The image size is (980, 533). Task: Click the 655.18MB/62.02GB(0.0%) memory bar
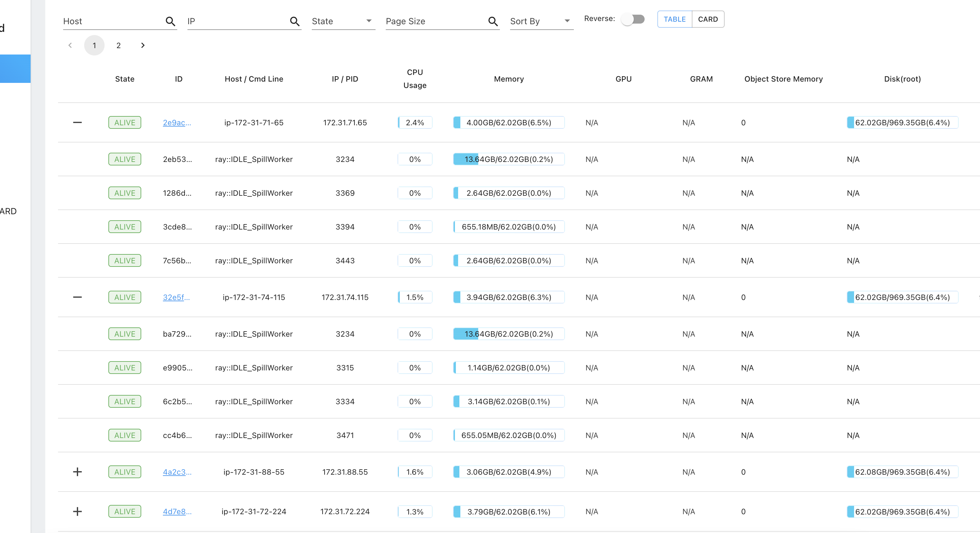pyautogui.click(x=508, y=227)
